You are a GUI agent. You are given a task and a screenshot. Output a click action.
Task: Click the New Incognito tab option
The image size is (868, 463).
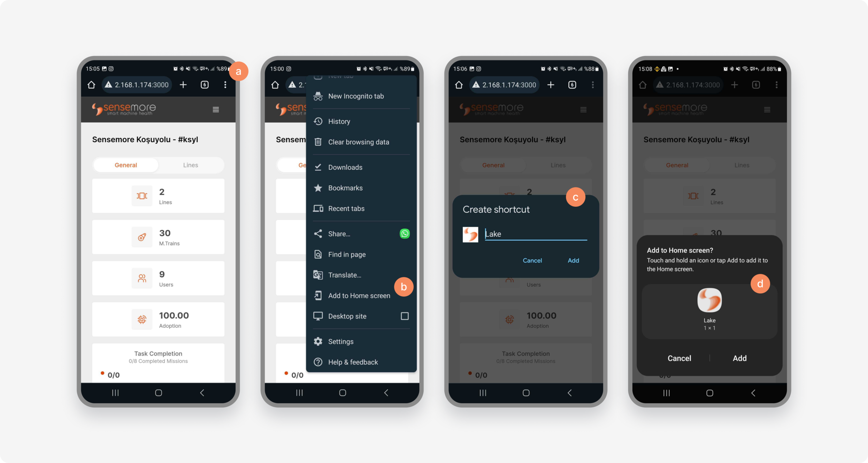[356, 96]
